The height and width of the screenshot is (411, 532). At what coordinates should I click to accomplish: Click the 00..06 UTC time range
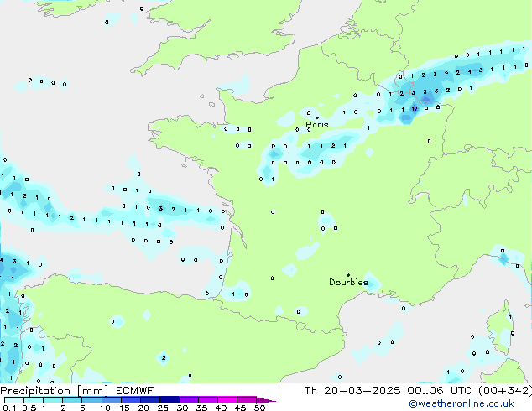440,391
